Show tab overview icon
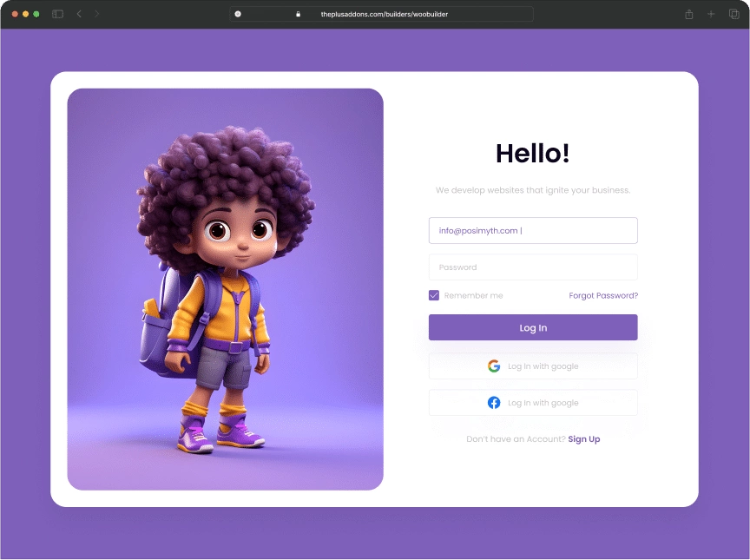Screen dimensions: 750x560 click(x=734, y=15)
